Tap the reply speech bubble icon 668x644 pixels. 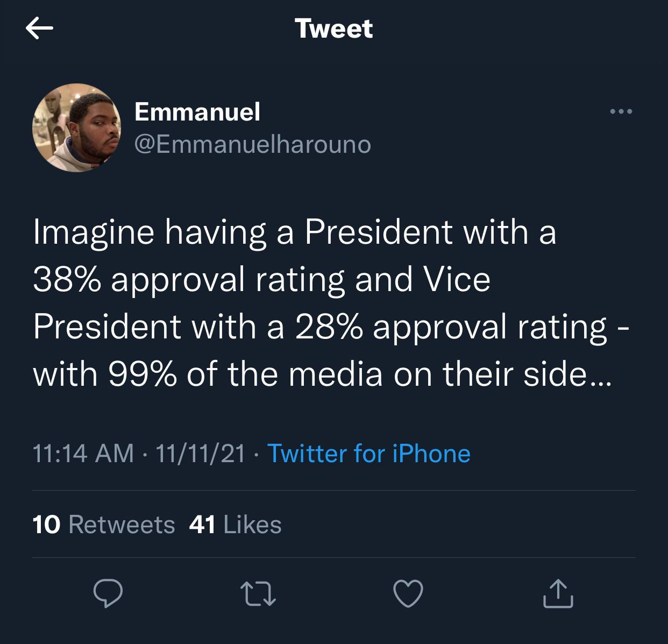pyautogui.click(x=108, y=593)
